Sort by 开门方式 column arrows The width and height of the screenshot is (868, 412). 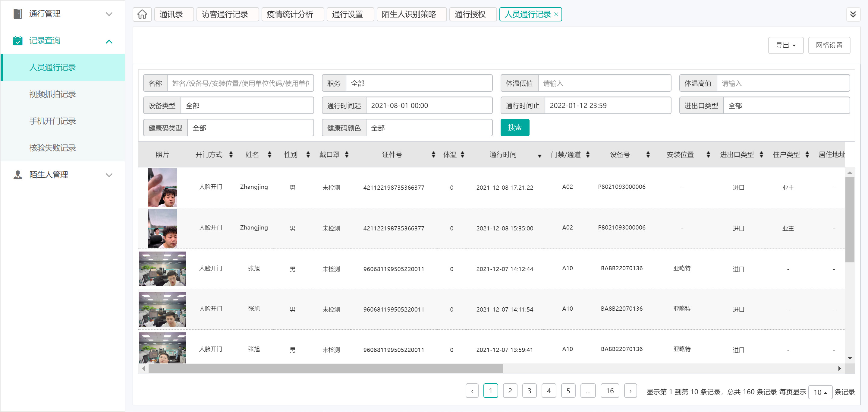click(x=231, y=154)
